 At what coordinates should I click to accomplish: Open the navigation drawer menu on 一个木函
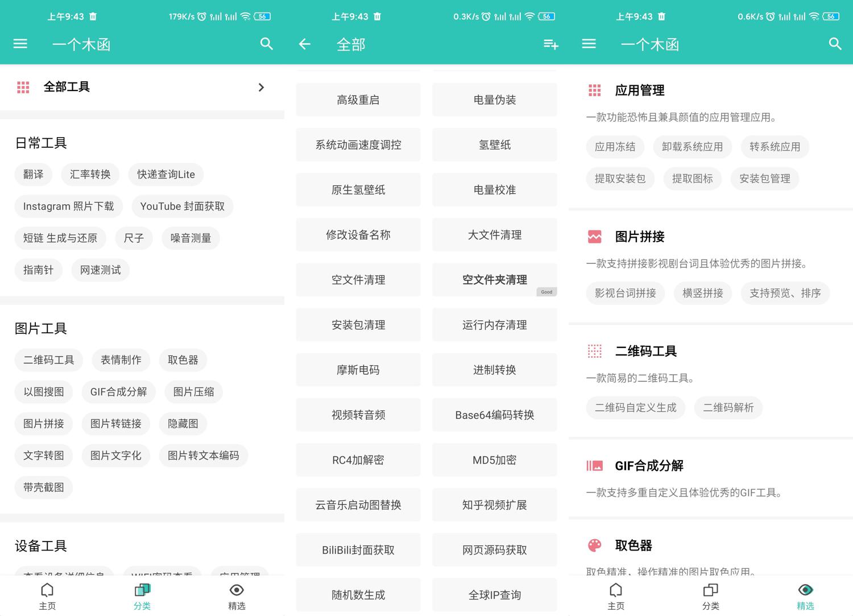(x=20, y=44)
